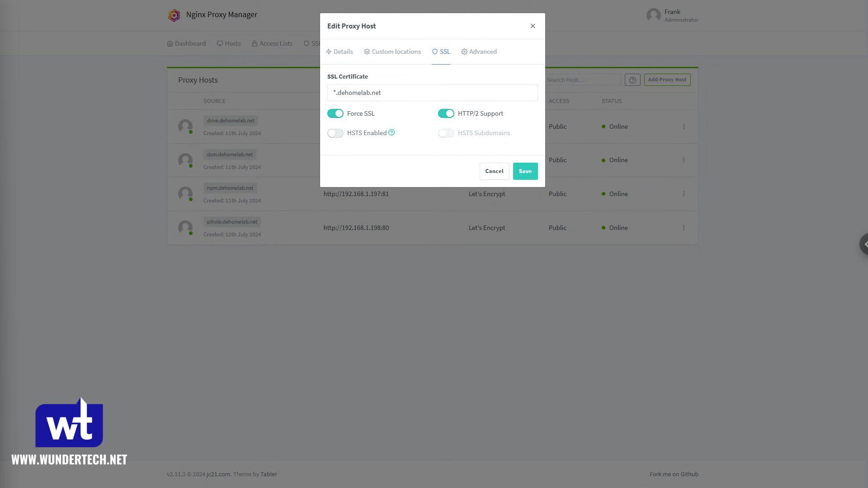
Task: Expand the side panel arrow handle
Action: pos(864,244)
